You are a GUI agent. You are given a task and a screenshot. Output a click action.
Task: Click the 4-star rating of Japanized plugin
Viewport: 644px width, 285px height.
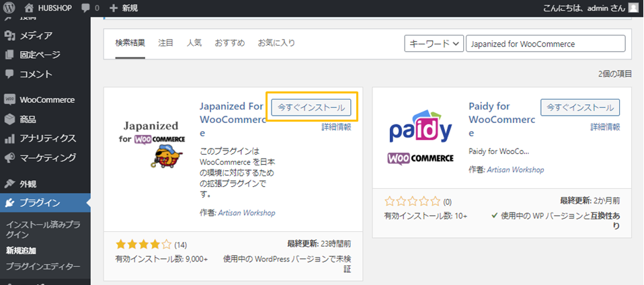[x=143, y=245]
